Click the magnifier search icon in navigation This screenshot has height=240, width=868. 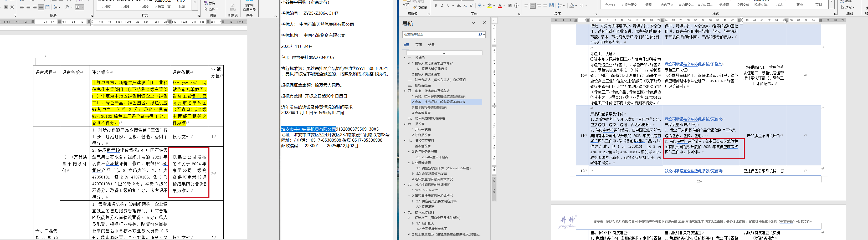tap(480, 34)
